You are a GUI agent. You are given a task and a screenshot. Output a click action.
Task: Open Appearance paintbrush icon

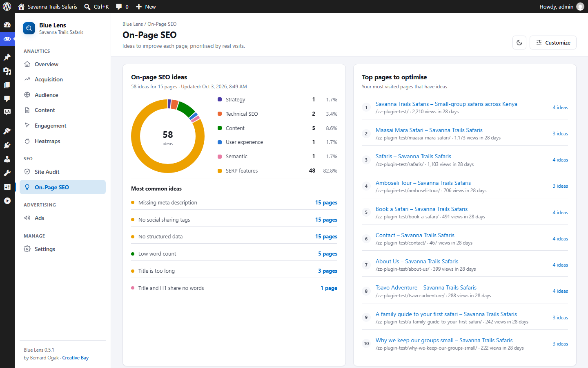click(x=7, y=131)
